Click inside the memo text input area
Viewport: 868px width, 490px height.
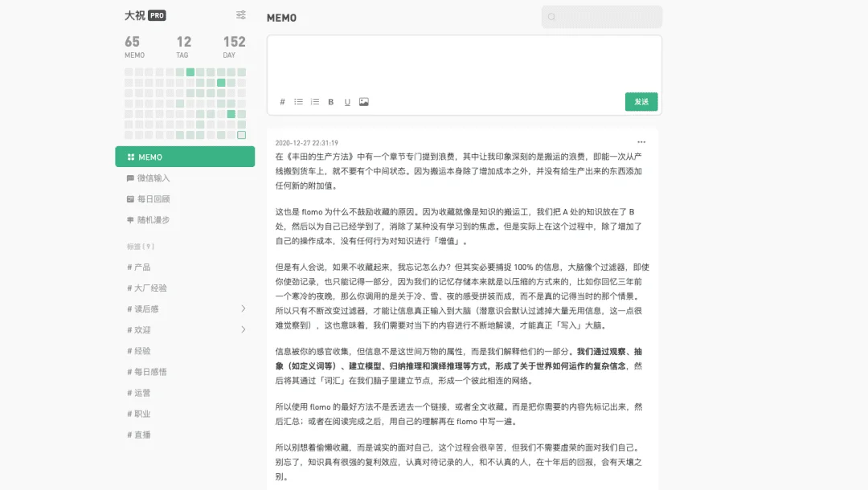click(x=464, y=64)
